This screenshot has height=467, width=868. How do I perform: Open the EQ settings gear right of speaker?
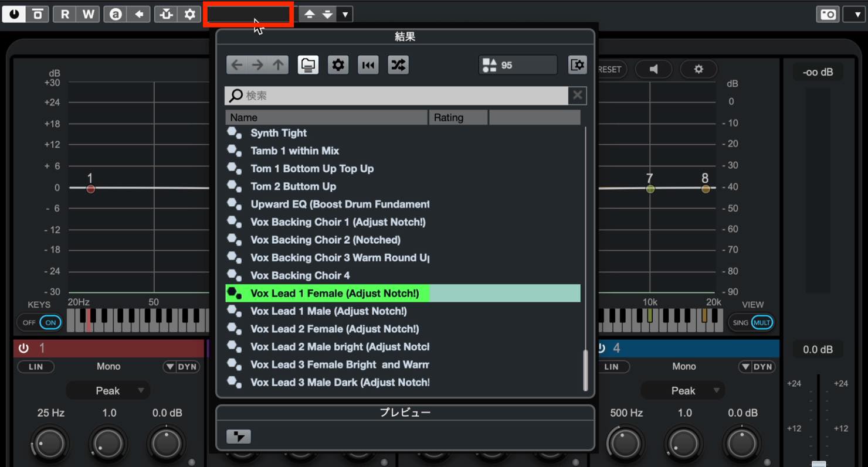tap(698, 69)
